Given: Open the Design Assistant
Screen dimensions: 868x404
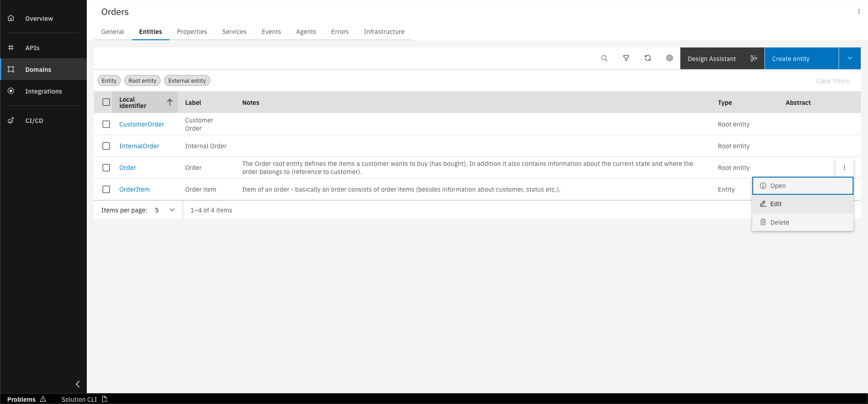Looking at the screenshot, I should [722, 59].
